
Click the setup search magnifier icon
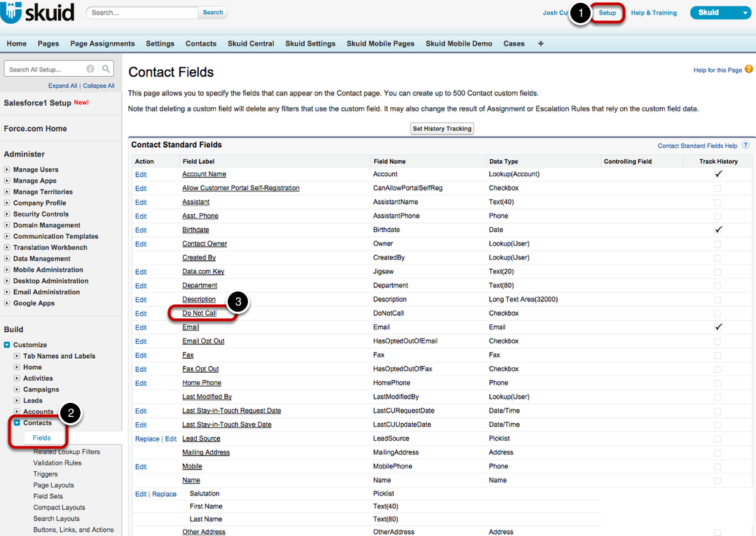point(106,69)
